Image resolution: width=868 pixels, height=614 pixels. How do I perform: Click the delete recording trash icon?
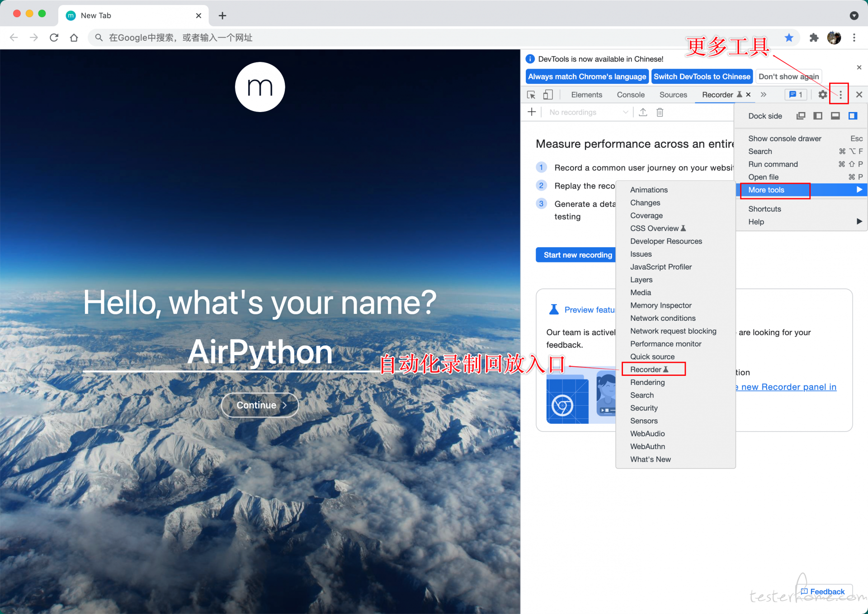[660, 112]
